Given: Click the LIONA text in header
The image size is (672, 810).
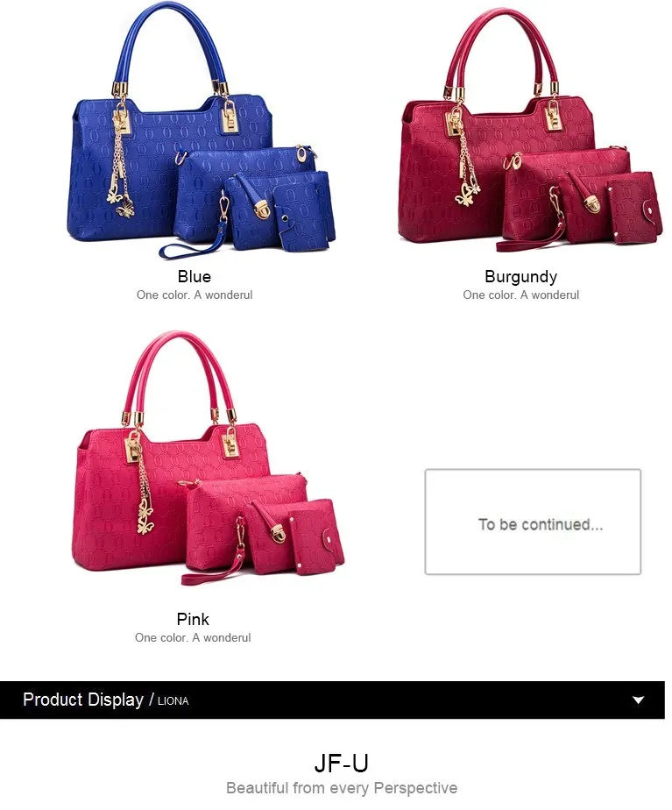Looking at the screenshot, I should click(173, 701).
